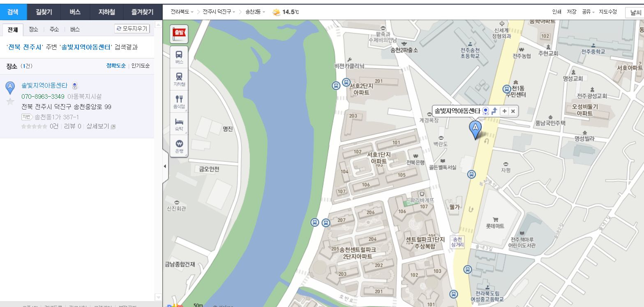Click the '전북 전주시' search term link
This screenshot has height=307, width=644.
point(25,47)
